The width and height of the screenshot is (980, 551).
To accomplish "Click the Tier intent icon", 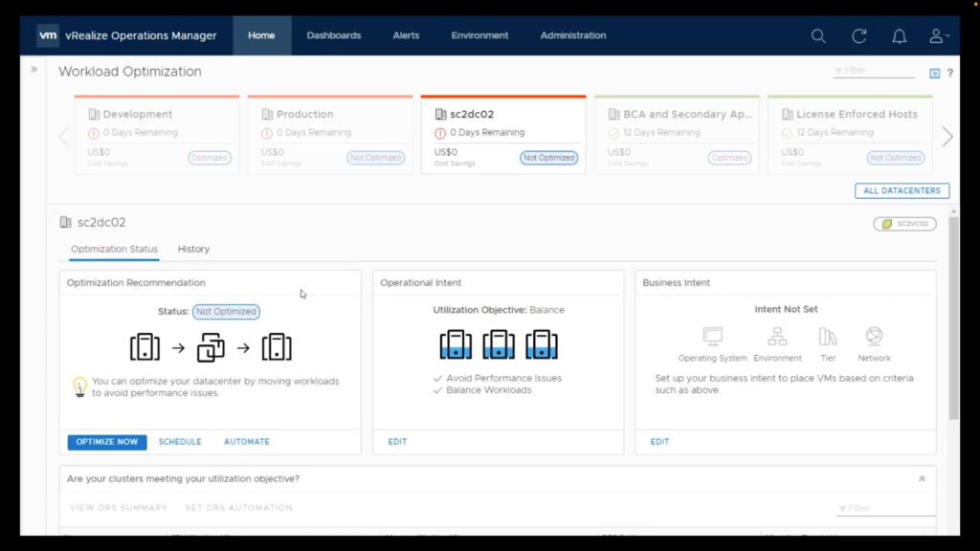I will coord(828,337).
